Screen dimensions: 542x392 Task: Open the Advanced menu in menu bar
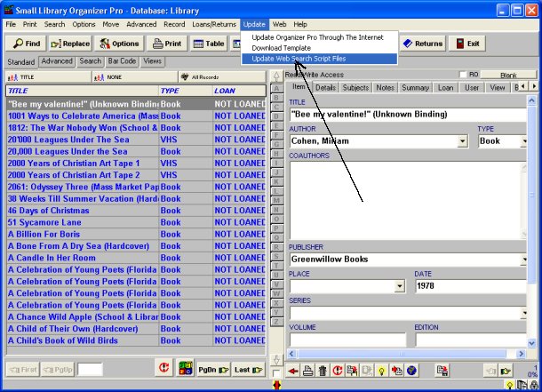point(141,24)
